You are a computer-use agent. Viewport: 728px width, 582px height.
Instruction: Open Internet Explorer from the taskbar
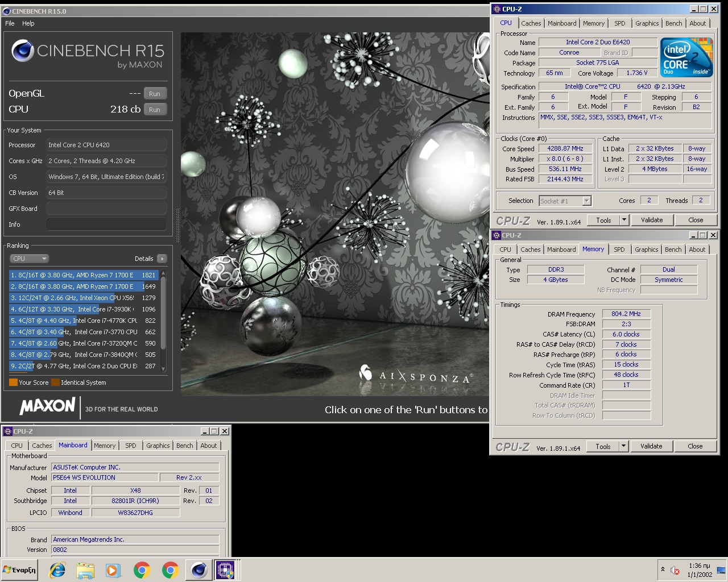[x=57, y=570]
